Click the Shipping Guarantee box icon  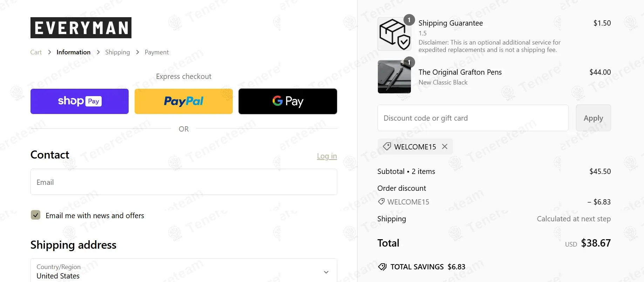click(x=394, y=34)
